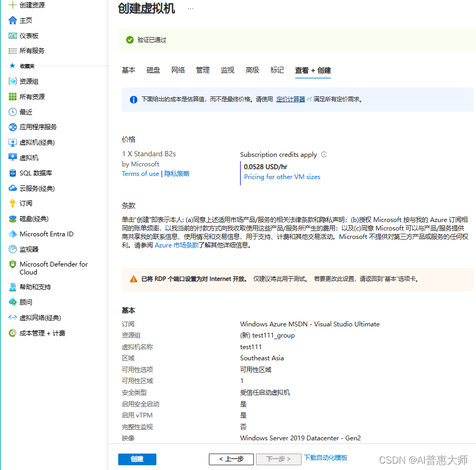Select the 监视 tab
The image size is (476, 470).
click(228, 70)
